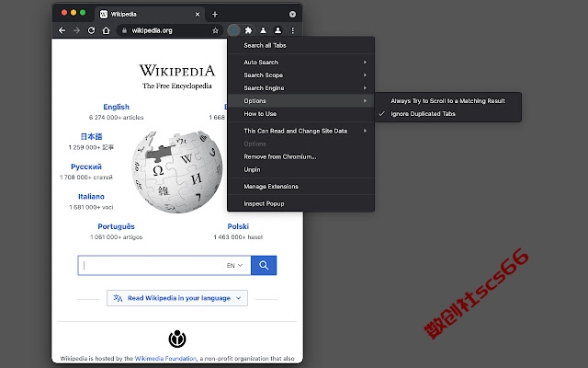Open Manage Extensions
This screenshot has width=588, height=368.
(300, 186)
